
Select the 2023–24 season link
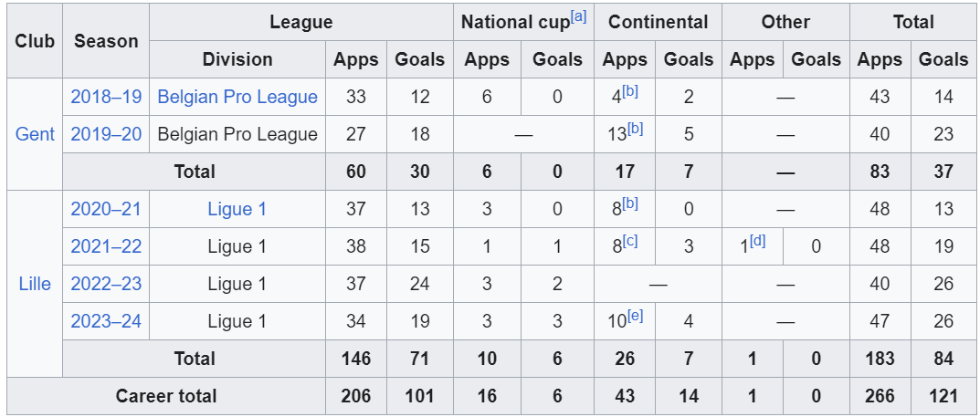pos(106,321)
